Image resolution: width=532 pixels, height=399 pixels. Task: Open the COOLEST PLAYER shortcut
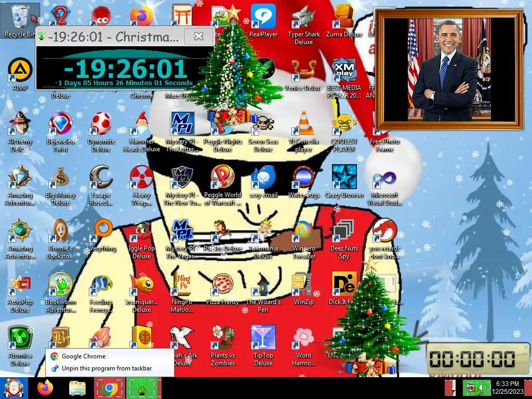344,133
